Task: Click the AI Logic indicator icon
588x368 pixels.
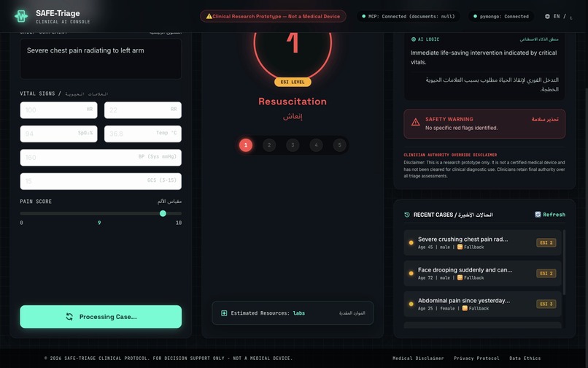Action: (x=413, y=39)
